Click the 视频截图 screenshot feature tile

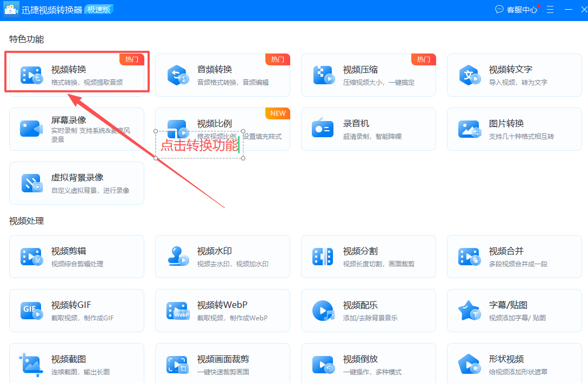point(76,364)
